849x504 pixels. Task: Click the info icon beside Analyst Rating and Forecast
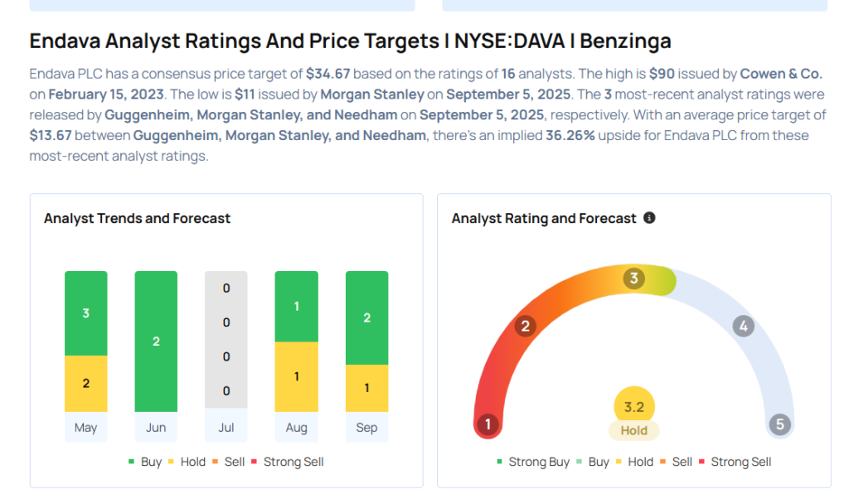coord(649,218)
